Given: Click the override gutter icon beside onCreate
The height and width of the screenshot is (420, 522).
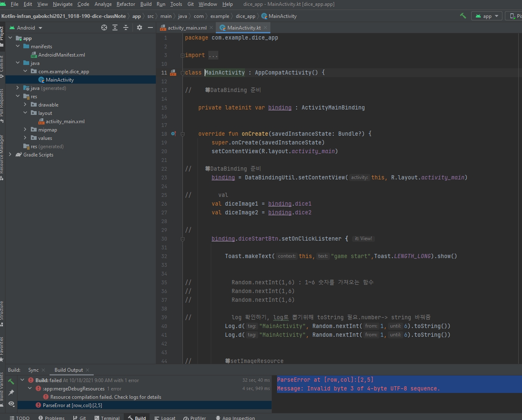Looking at the screenshot, I should (x=174, y=134).
